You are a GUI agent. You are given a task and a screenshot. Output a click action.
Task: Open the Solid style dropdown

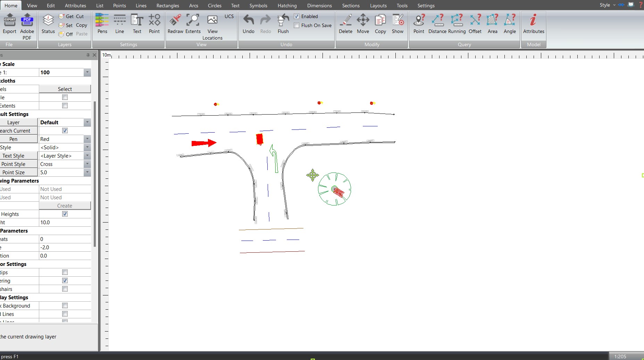click(87, 147)
